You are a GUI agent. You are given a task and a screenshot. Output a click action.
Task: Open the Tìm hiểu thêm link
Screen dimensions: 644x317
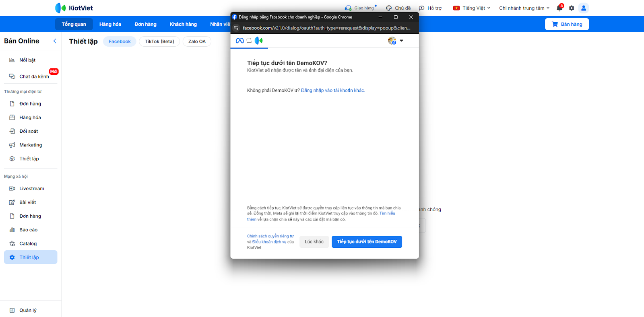[x=387, y=214]
